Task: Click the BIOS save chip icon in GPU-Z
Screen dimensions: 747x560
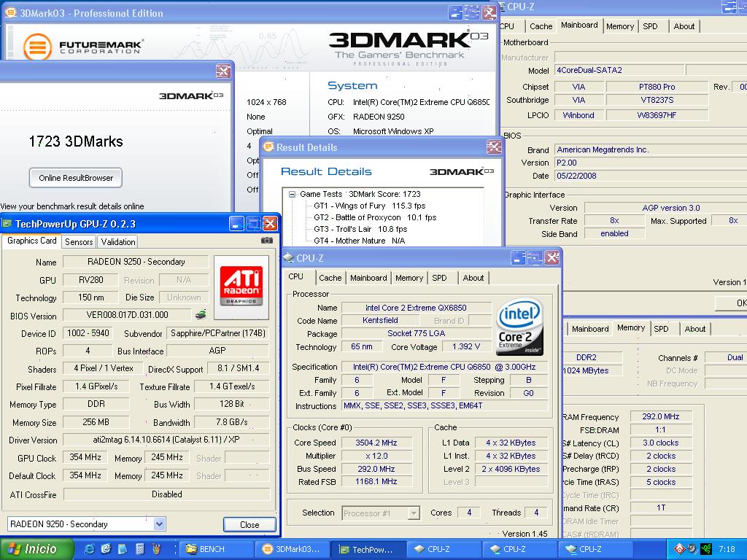Action: click(201, 314)
